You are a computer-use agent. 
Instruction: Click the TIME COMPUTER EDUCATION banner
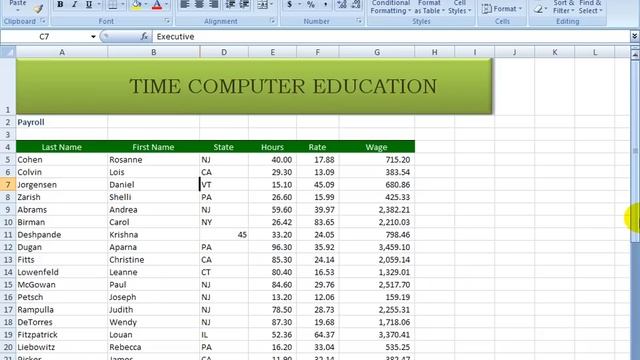click(x=254, y=86)
